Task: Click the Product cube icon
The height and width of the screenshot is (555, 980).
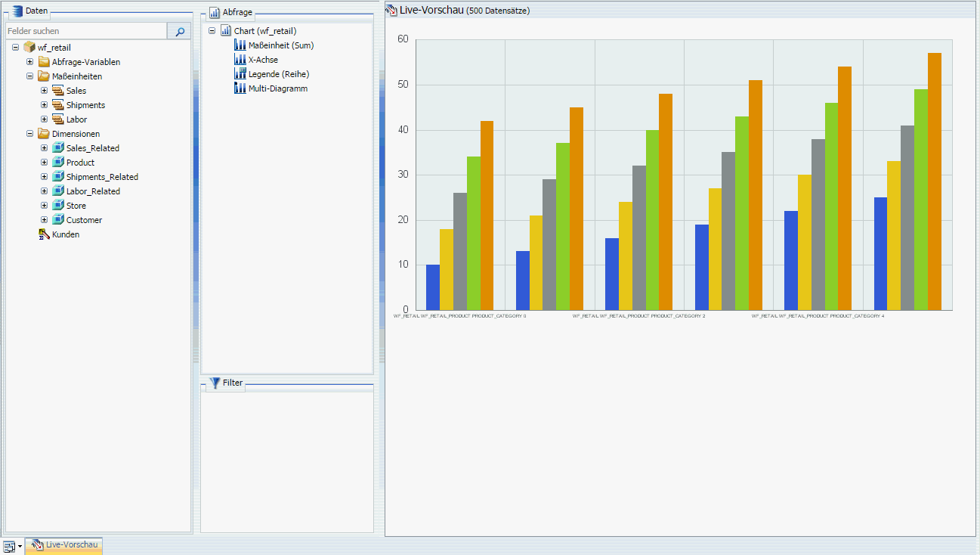Action: [x=58, y=163]
